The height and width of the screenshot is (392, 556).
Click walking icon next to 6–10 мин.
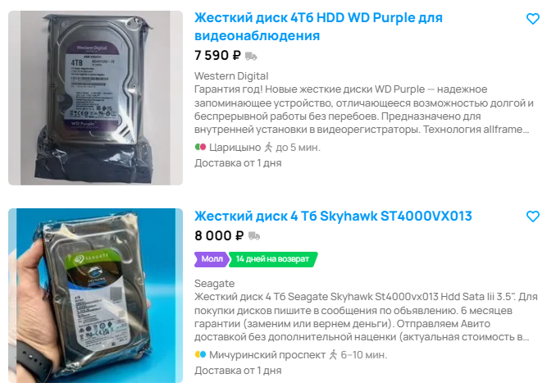coord(333,355)
